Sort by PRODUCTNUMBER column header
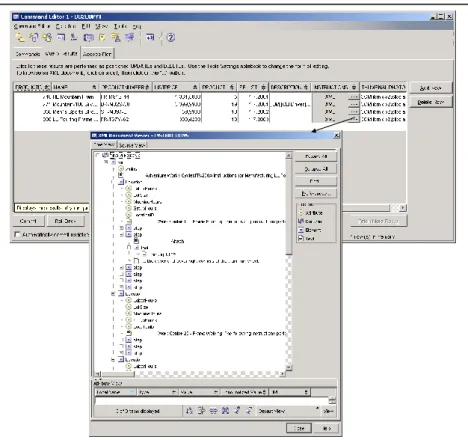Image resolution: width=468 pixels, height=440 pixels. click(x=126, y=87)
